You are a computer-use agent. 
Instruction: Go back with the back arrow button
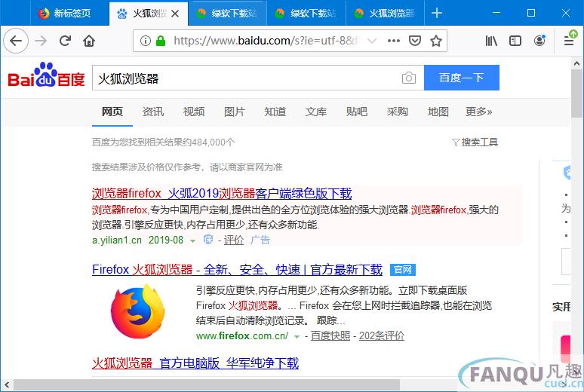click(x=16, y=41)
